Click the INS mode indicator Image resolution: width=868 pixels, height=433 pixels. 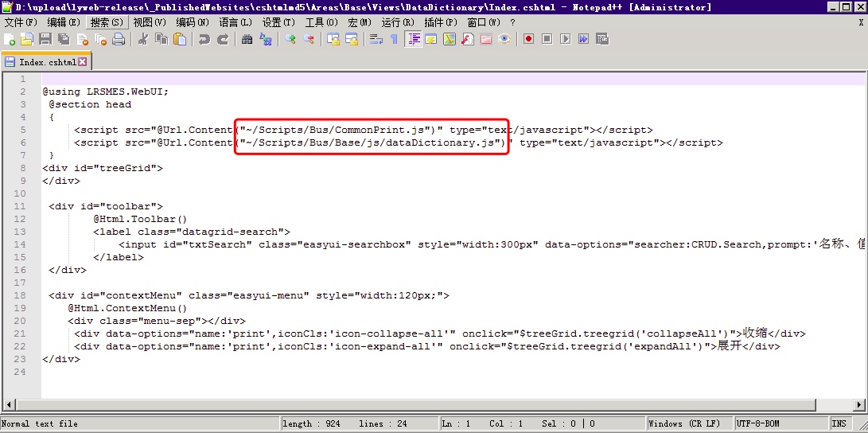click(839, 423)
